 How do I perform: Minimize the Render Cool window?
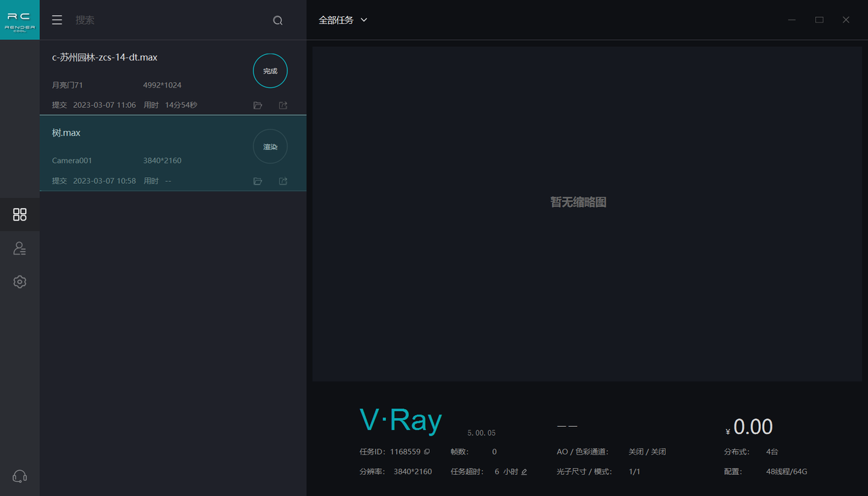coord(791,20)
